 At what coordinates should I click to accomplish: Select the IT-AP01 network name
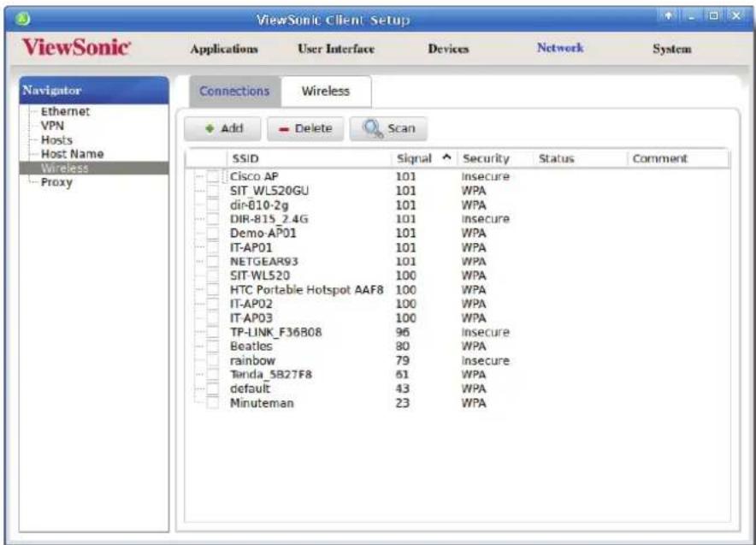pos(251,247)
